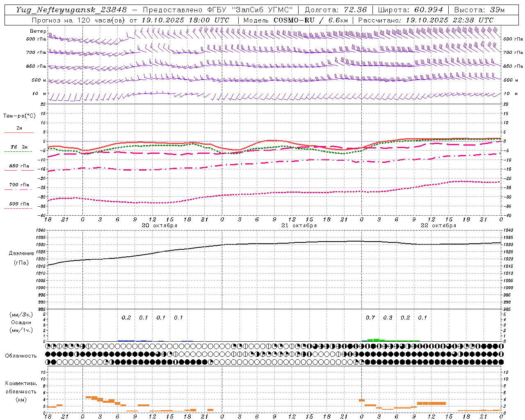Viewport: 525px width, 420px height.
Task: Click the station title Yug_Nefteyugansk_23848
Action: [x=71, y=10]
